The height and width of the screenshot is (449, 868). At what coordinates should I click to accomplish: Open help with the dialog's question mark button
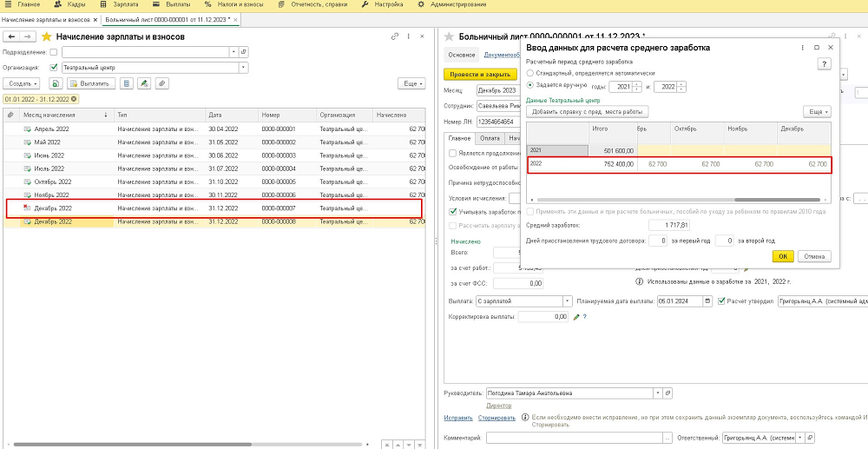click(824, 63)
